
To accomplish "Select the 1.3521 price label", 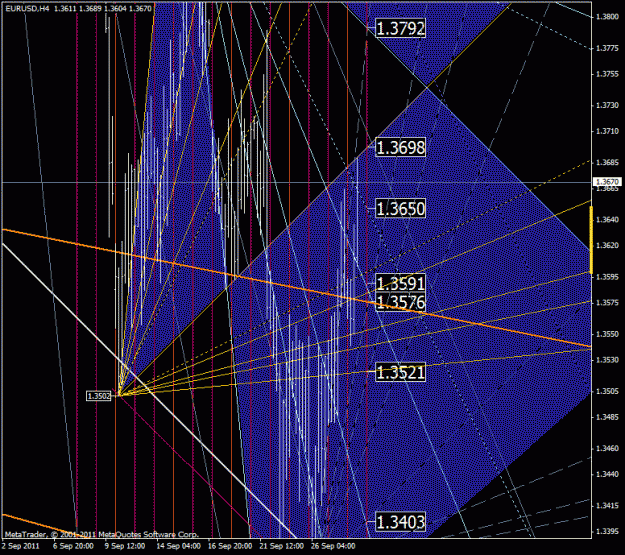I will click(x=401, y=372).
